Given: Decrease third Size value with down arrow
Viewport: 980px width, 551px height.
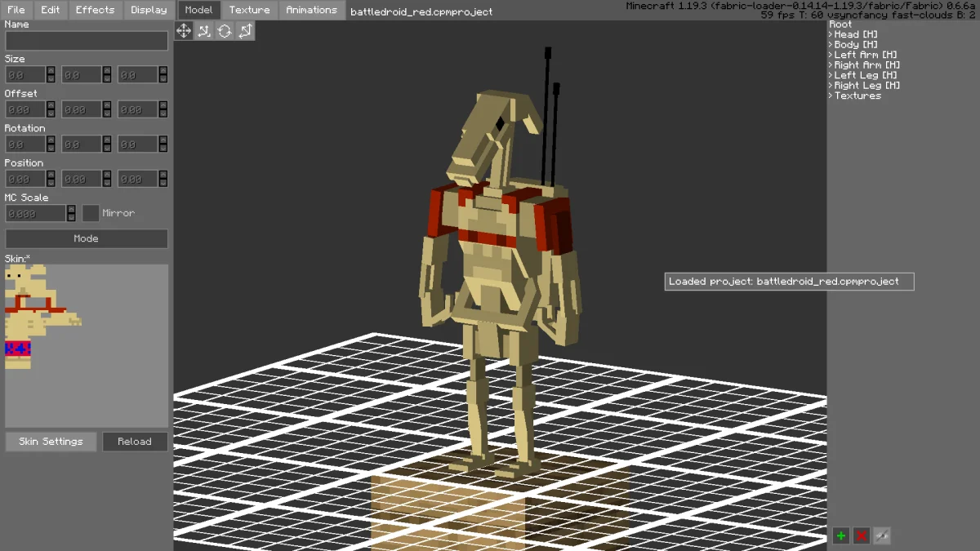Looking at the screenshot, I should pos(163,79).
